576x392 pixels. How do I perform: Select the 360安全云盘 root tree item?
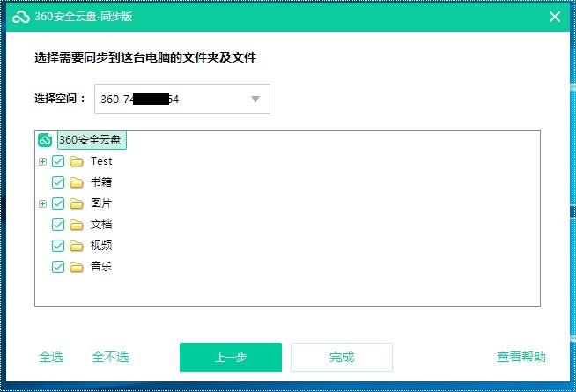coord(92,140)
